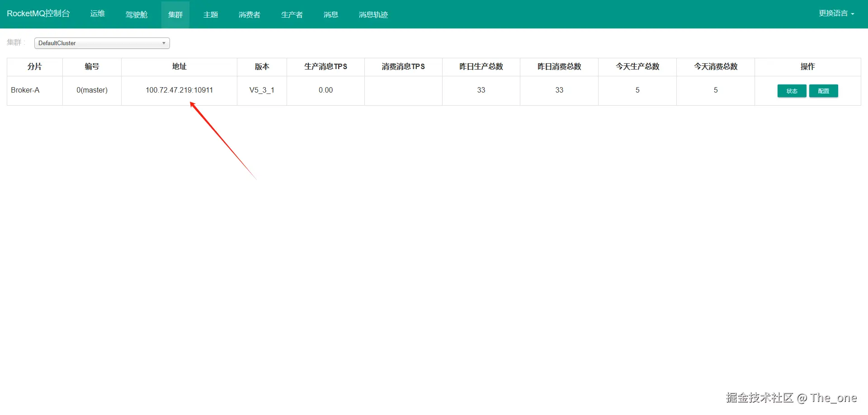Click the 今天消费总数 column header
Viewport: 868px width, 415px height.
(x=716, y=67)
